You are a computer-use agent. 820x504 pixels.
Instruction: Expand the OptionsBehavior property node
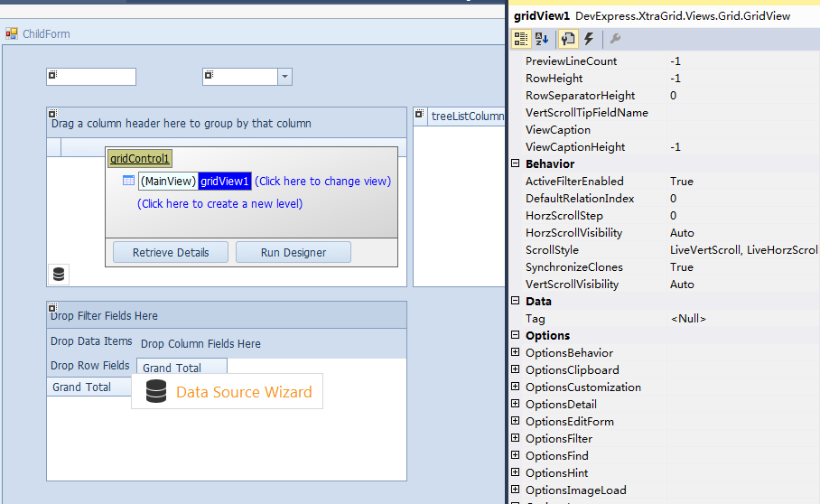coord(516,353)
